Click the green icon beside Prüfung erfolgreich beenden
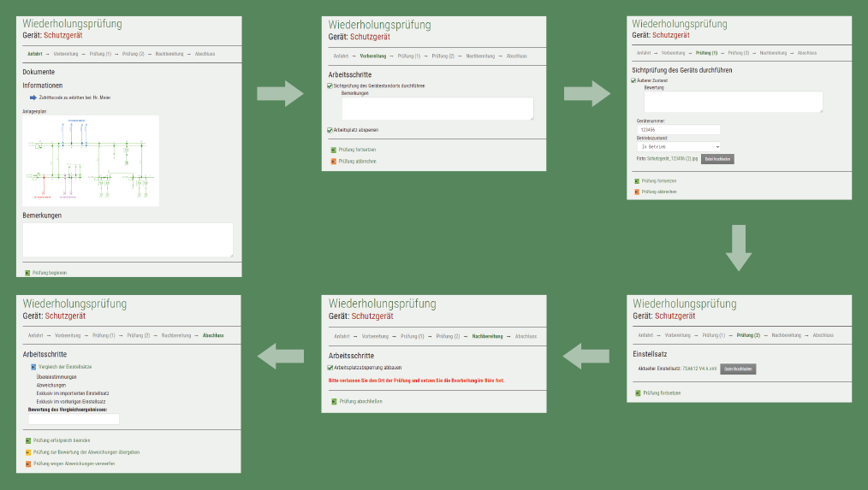The image size is (868, 490). [28, 440]
